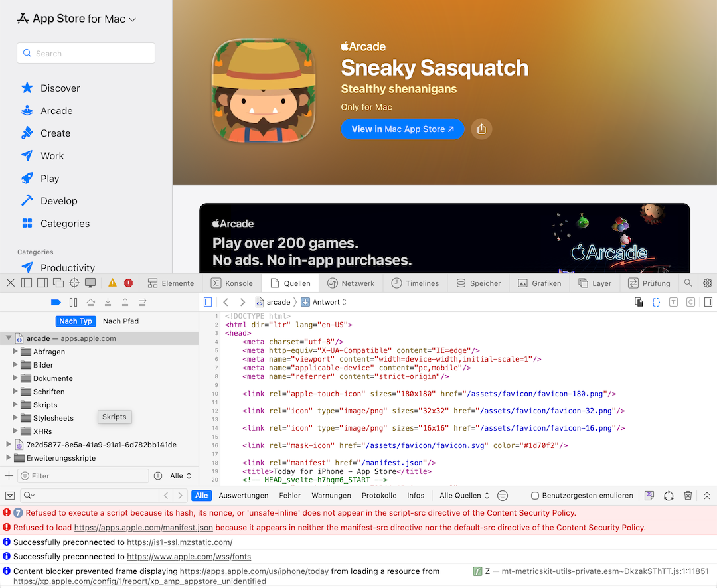Expand the Skripts folder in the tree

point(15,405)
